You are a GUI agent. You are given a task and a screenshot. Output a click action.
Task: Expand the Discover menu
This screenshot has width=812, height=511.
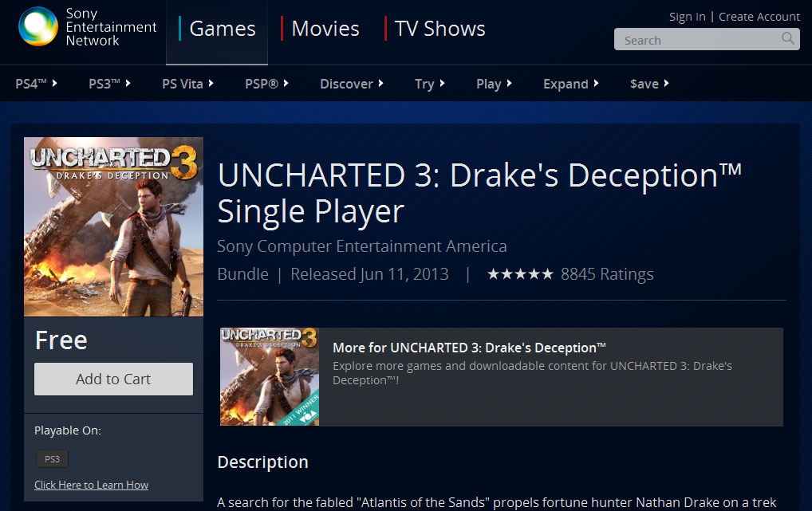351,84
